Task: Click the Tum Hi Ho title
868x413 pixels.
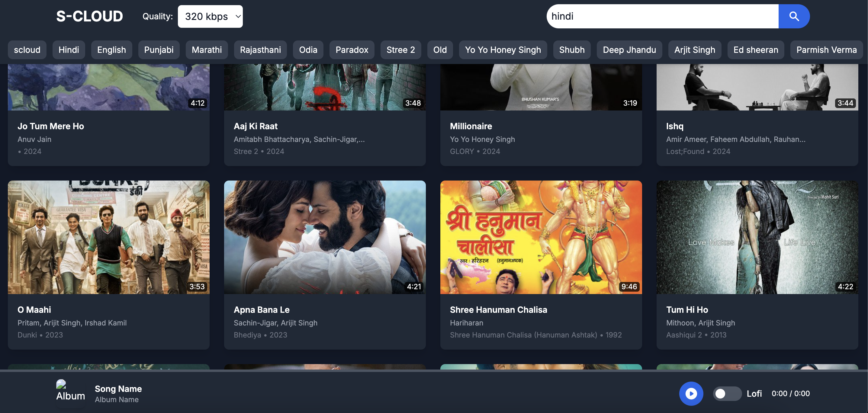Action: pyautogui.click(x=687, y=309)
